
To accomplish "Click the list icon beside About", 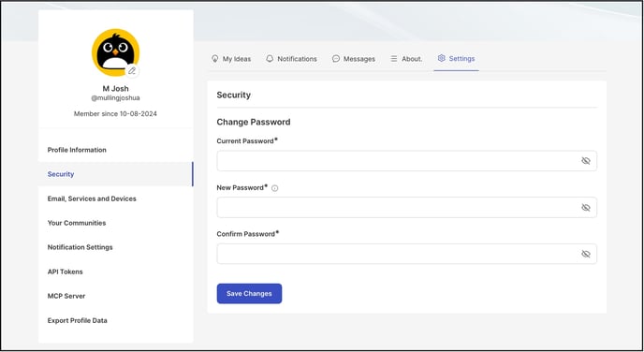I will coord(394,59).
